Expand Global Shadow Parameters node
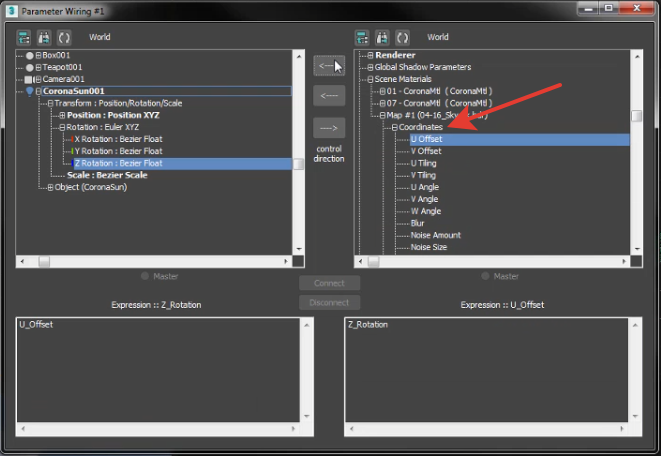The image size is (661, 456). [x=371, y=67]
